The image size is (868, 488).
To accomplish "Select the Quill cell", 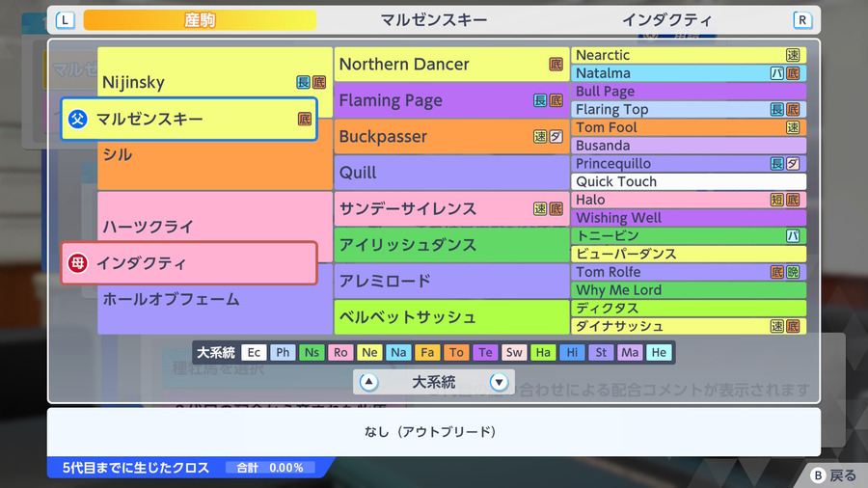I will click(x=451, y=173).
